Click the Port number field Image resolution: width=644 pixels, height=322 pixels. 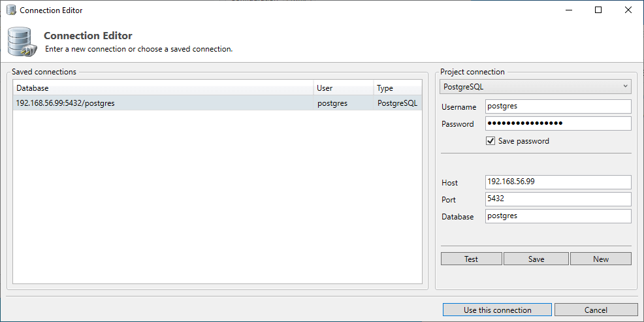coord(558,199)
